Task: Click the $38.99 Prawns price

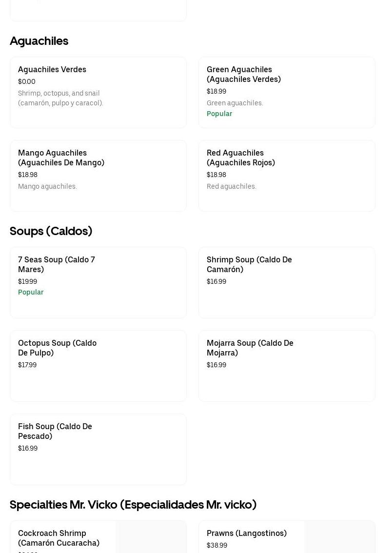Action: point(216,545)
